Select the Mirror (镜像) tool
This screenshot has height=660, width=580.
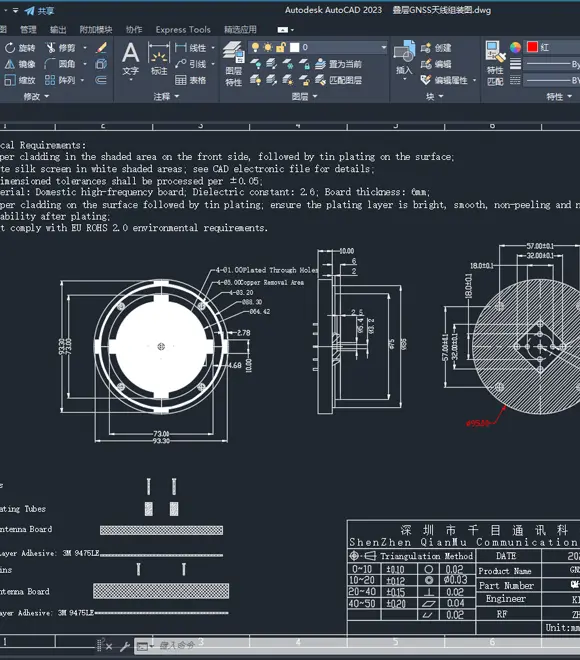pos(19,64)
